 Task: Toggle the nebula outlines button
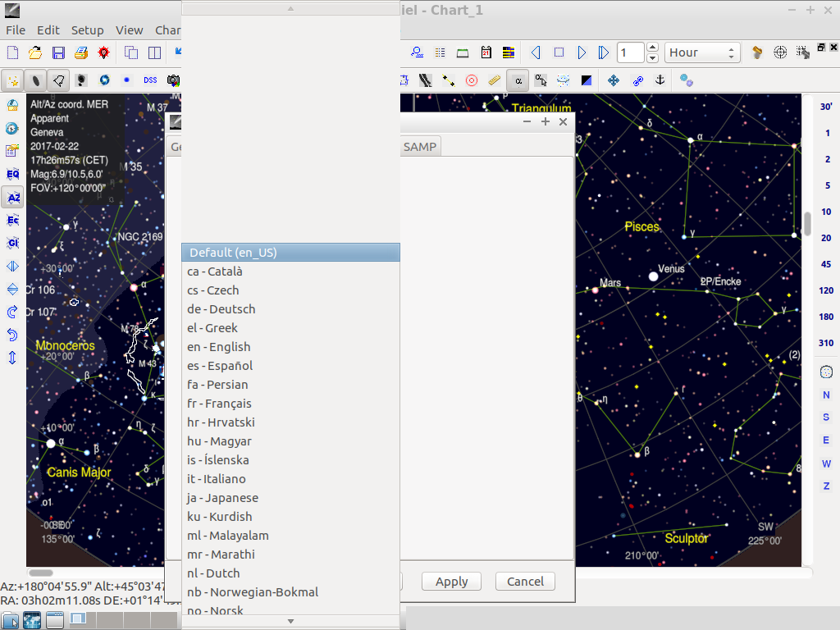(x=58, y=80)
